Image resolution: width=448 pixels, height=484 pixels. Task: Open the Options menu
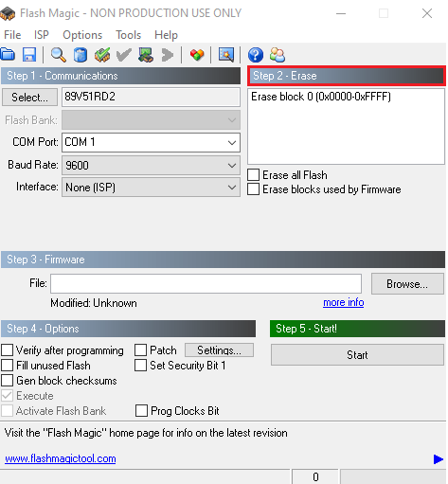coord(82,35)
